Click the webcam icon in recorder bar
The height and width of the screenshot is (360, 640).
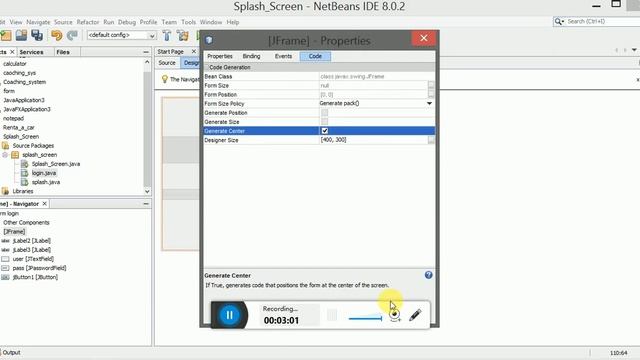pos(395,315)
